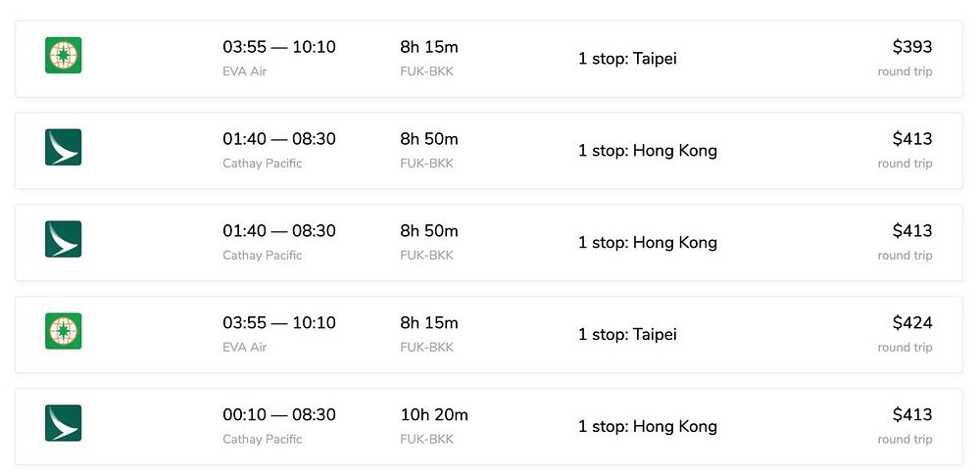Select the 8h 15m duration on the $393 flight

coord(429,47)
